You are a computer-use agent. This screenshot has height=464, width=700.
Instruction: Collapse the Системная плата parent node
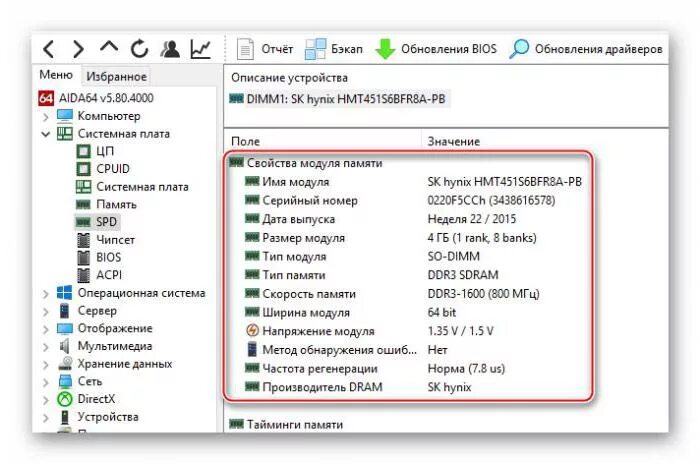pyautogui.click(x=46, y=134)
